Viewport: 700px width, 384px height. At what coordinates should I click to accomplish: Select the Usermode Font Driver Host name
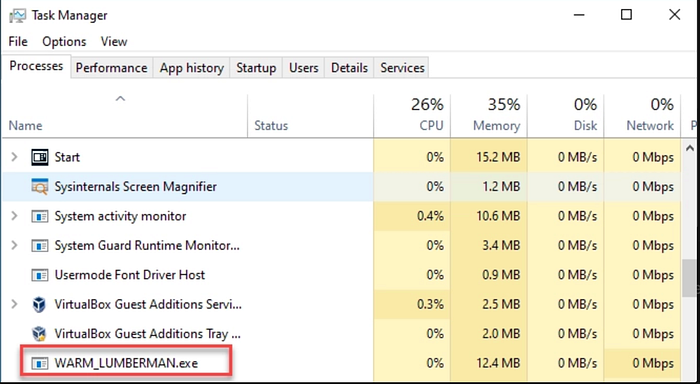pyautogui.click(x=129, y=275)
